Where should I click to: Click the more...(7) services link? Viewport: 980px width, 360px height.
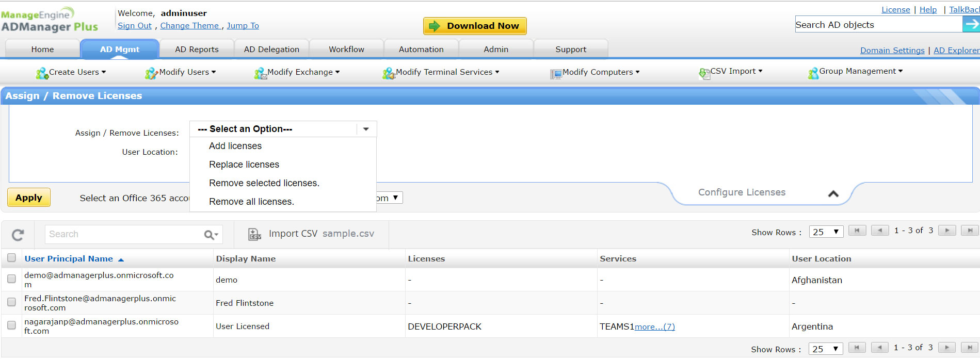[x=654, y=326]
